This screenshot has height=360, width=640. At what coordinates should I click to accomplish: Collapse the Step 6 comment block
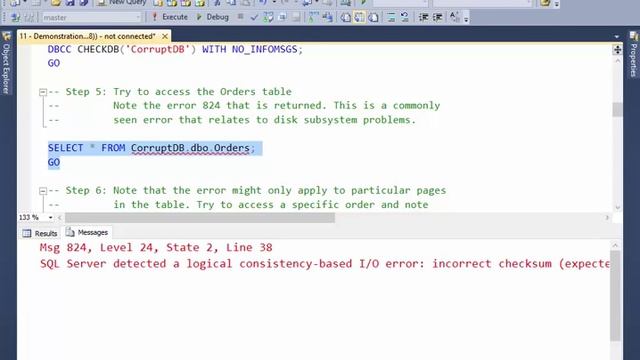click(43, 191)
